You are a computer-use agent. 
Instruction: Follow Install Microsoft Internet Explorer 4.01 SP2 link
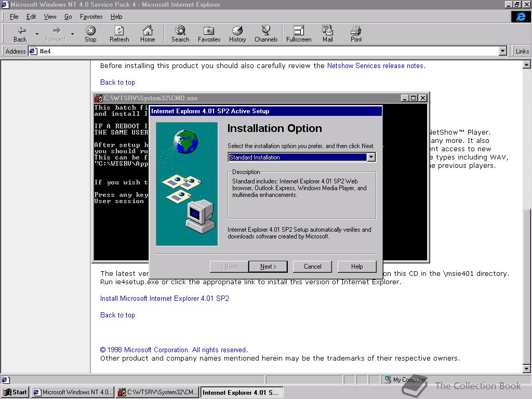tap(165, 299)
